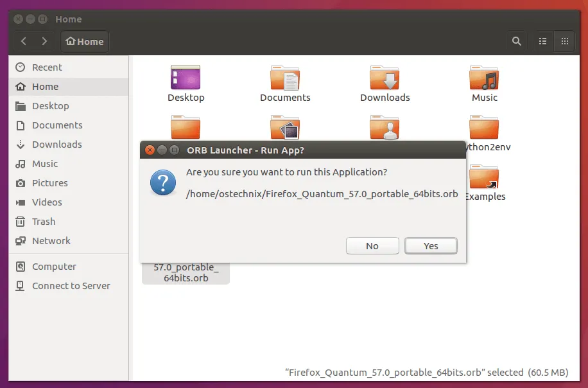Select the Music folder icon
588x388 pixels.
484,78
